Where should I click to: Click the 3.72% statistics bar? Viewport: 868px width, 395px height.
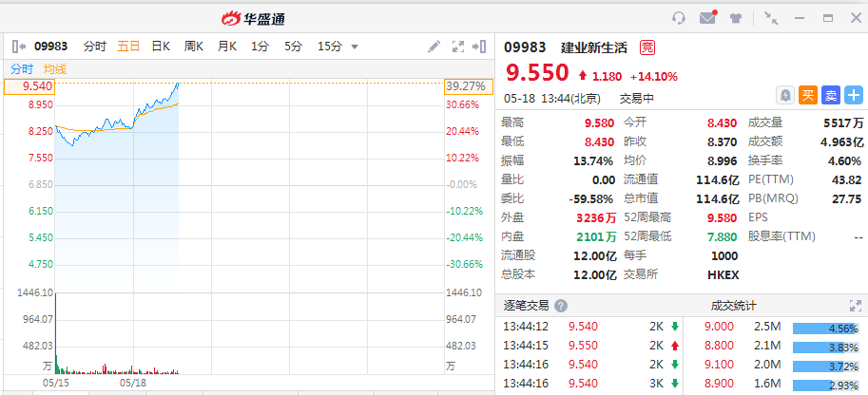point(825,367)
